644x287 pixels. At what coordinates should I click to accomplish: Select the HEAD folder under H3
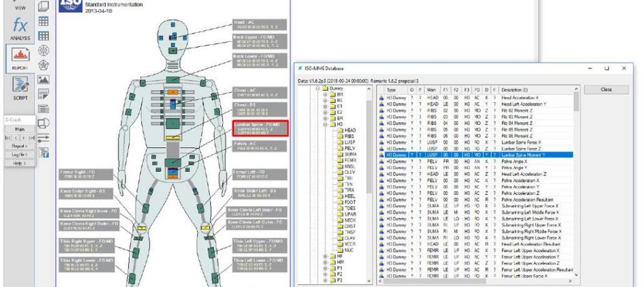coord(346,130)
